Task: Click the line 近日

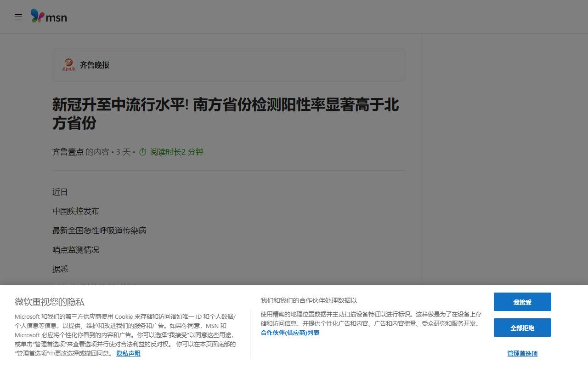Action: coord(60,192)
